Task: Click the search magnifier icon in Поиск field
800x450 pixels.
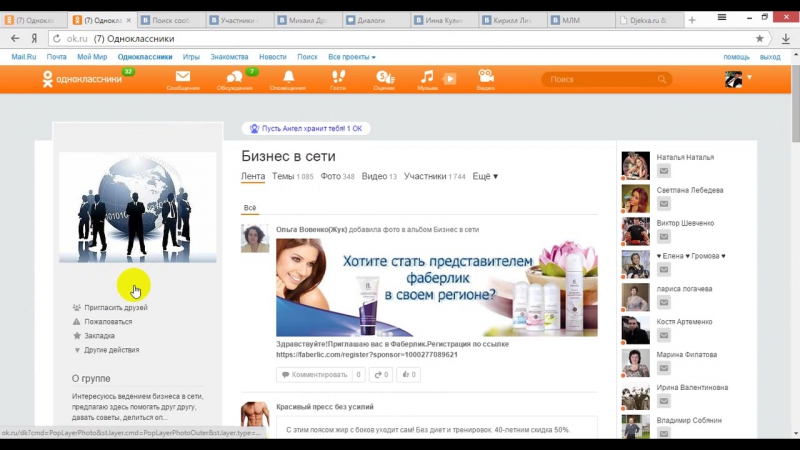Action: click(662, 79)
